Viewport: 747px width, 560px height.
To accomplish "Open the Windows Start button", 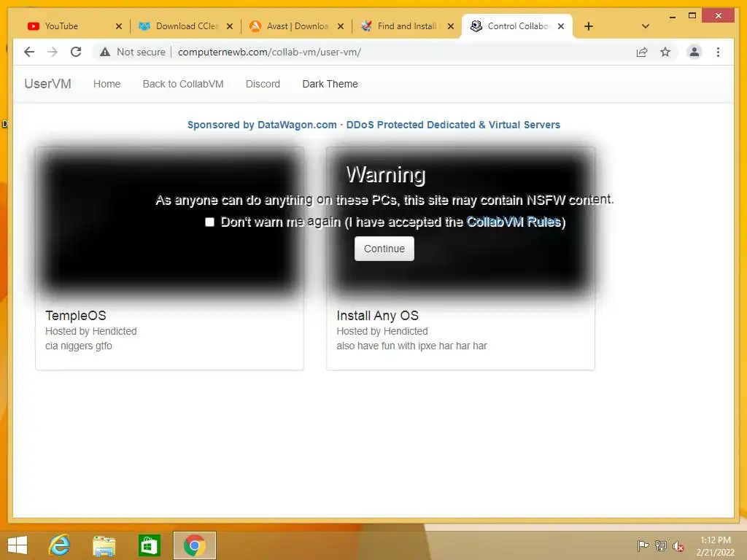I will 18,545.
